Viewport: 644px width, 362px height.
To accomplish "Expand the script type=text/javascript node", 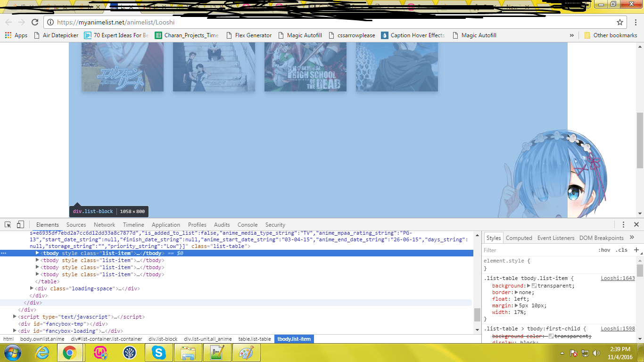I will click(x=16, y=317).
